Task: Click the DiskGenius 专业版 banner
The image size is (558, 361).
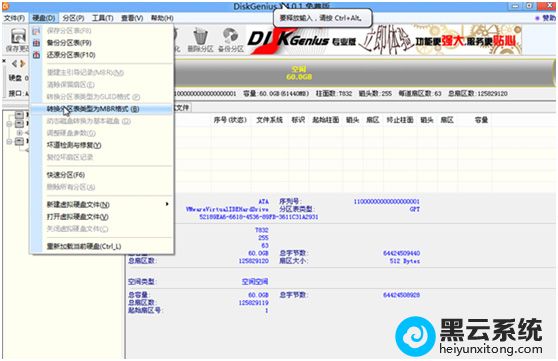Action: (x=385, y=40)
